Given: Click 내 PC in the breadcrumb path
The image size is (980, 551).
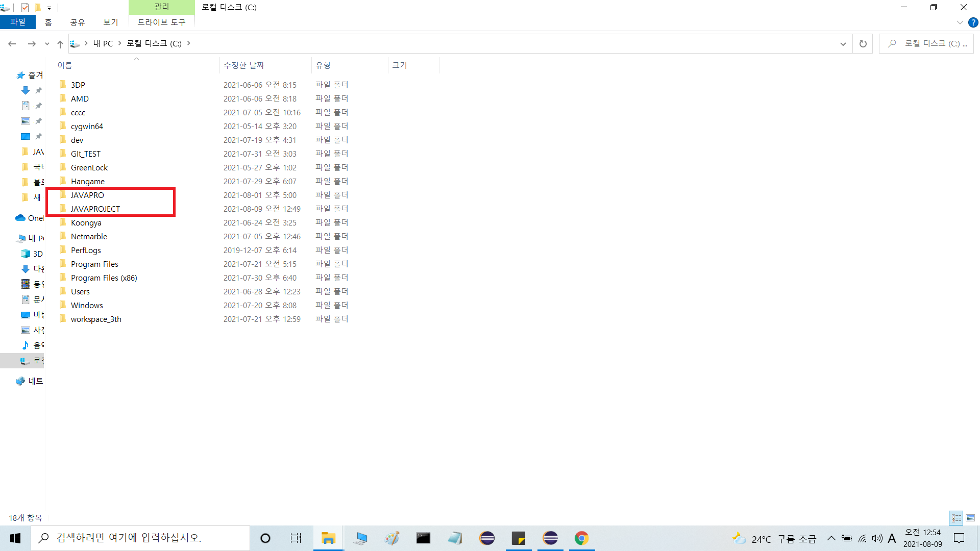Looking at the screenshot, I should [x=103, y=44].
